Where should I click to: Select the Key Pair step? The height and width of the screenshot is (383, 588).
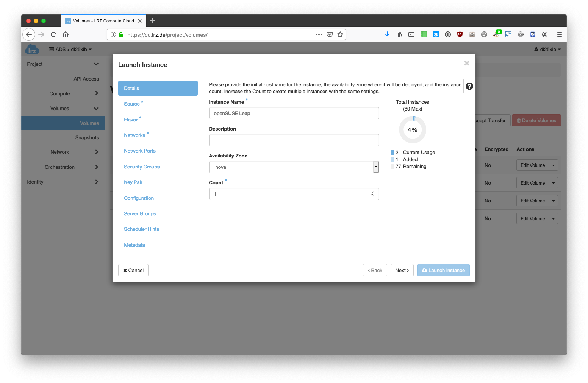pyautogui.click(x=133, y=182)
